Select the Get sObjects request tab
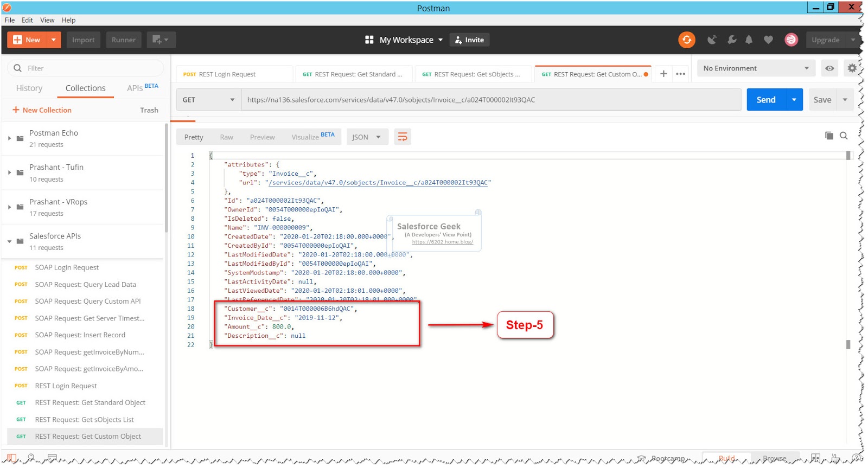Image resolution: width=868 pixels, height=468 pixels. point(473,74)
